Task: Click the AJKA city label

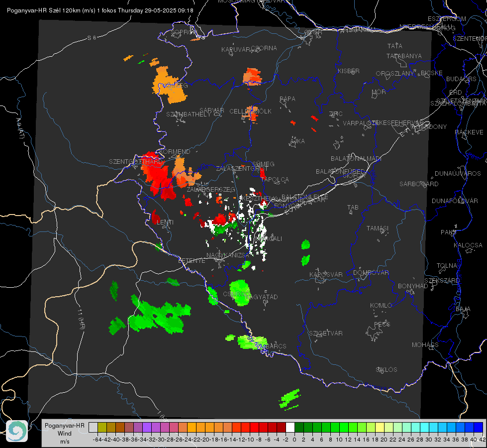Action: (x=297, y=141)
